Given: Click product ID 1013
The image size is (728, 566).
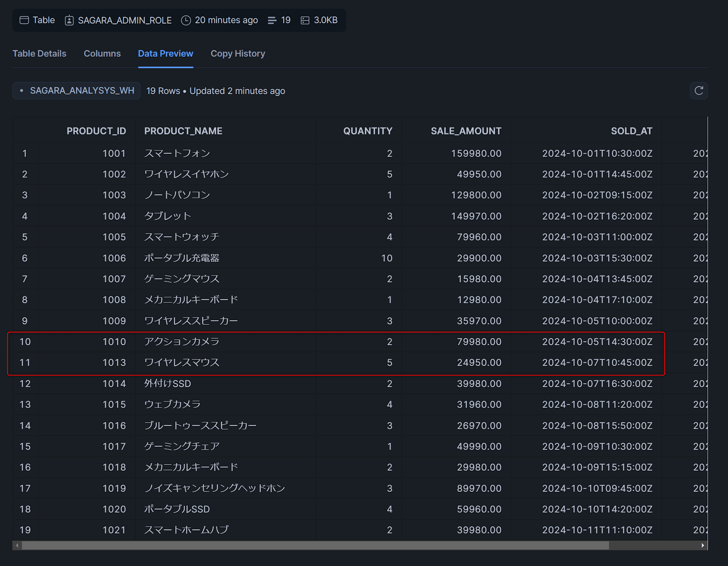Looking at the screenshot, I should [x=114, y=362].
